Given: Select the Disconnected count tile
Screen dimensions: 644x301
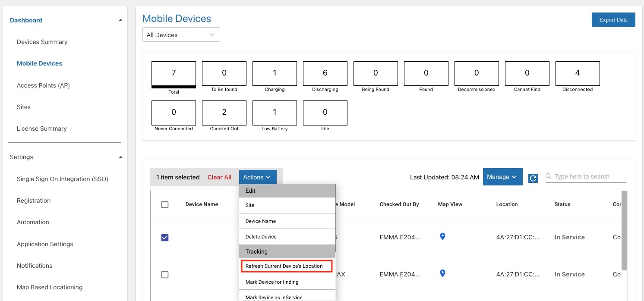Looking at the screenshot, I should tap(578, 73).
